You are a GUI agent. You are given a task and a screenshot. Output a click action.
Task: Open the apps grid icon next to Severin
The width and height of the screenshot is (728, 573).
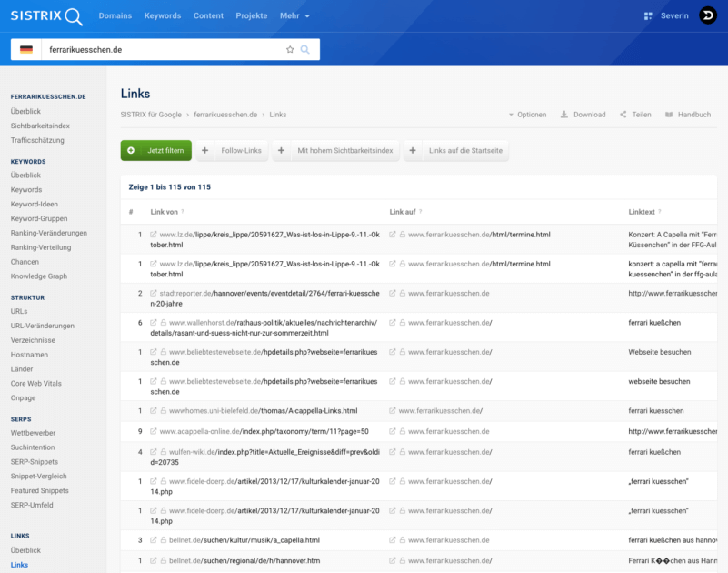click(x=648, y=16)
